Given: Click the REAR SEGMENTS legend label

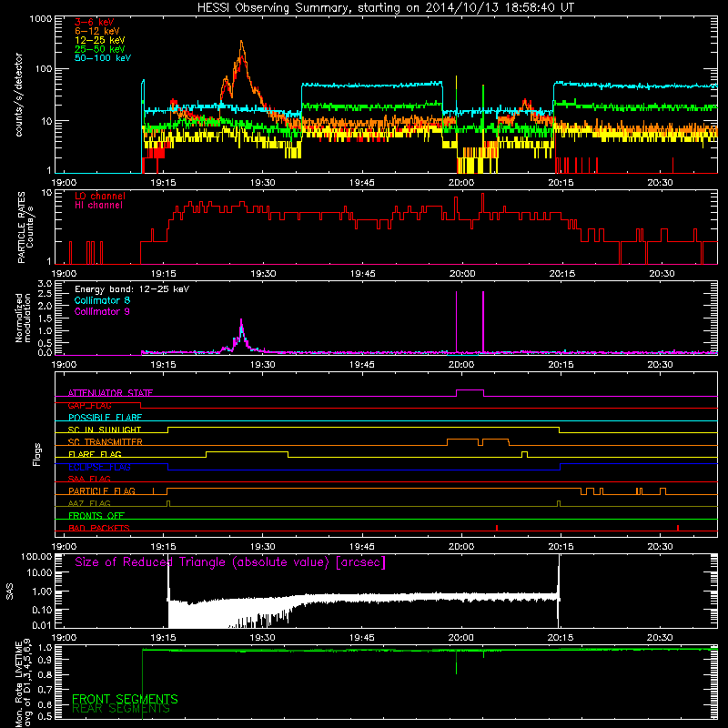Looking at the screenshot, I should 121,709.
